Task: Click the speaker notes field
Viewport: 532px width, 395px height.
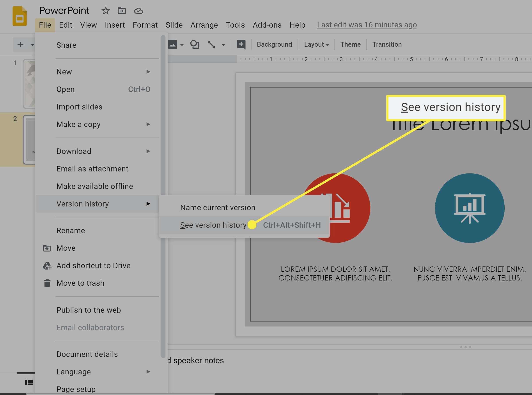Action: point(350,360)
